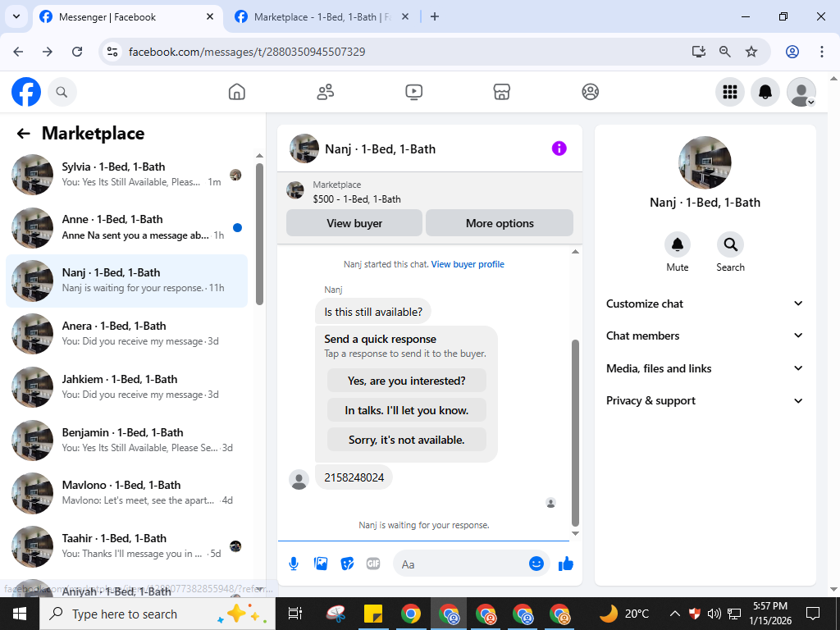840x630 pixels.
Task: Click the large Nanj listing photo in right panel
Action: (x=705, y=162)
